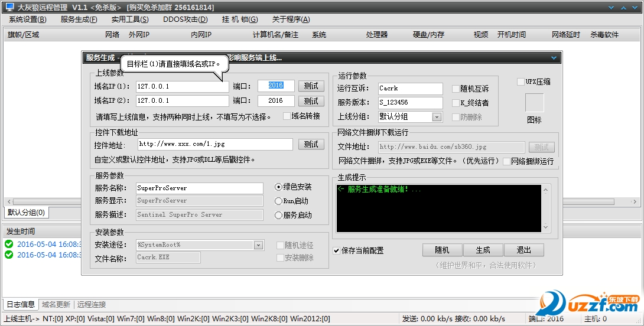Click the 服务版本 S_123456 input field
The height and width of the screenshot is (326, 644).
pos(411,103)
